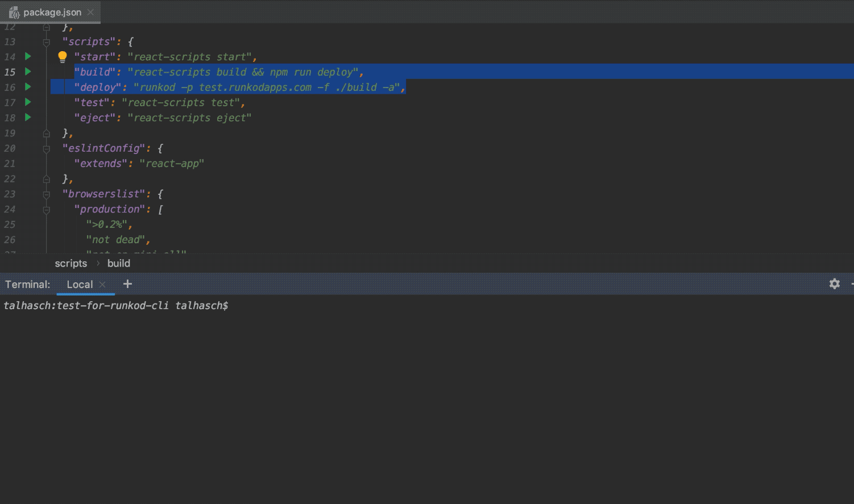Add a new terminal session tab

(x=127, y=284)
